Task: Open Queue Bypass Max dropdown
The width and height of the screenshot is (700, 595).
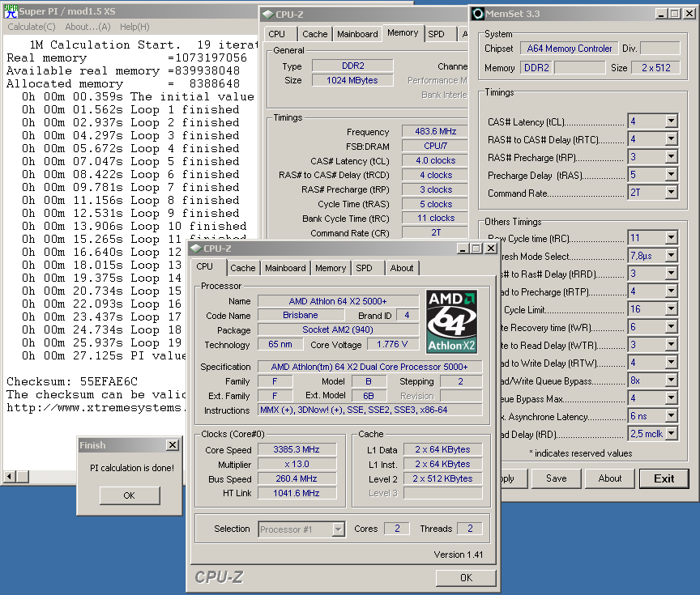Action: tap(671, 398)
